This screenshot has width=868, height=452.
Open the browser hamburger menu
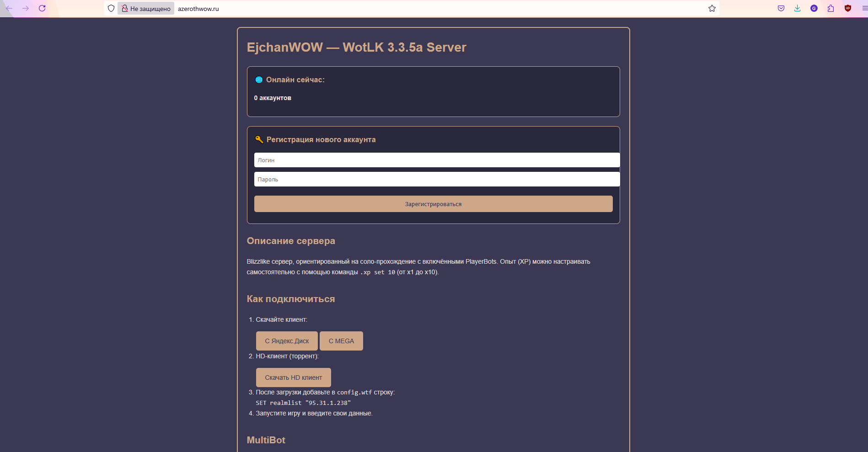point(864,8)
